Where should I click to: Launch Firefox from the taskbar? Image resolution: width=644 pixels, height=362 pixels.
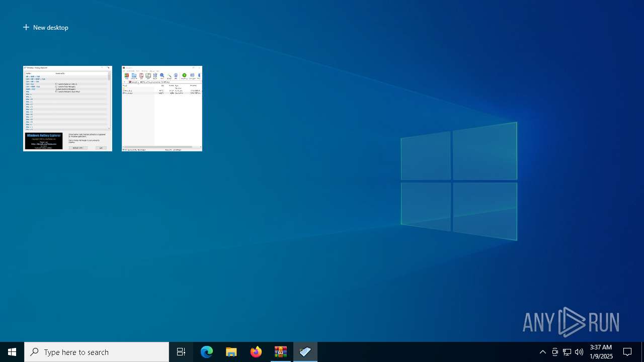click(256, 352)
